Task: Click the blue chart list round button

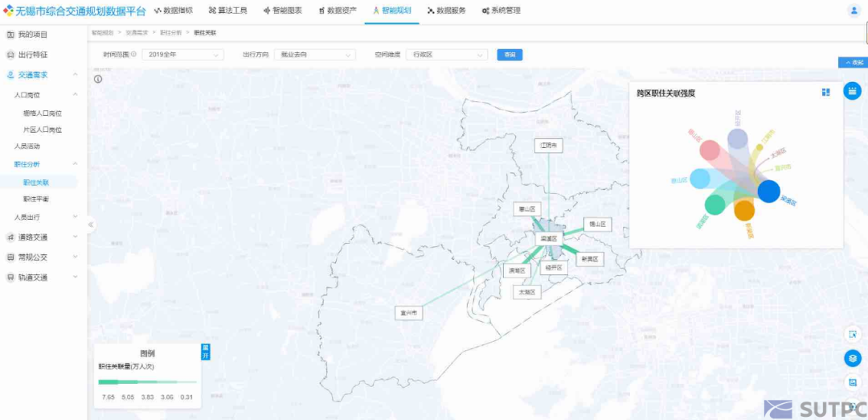Action: (852, 91)
